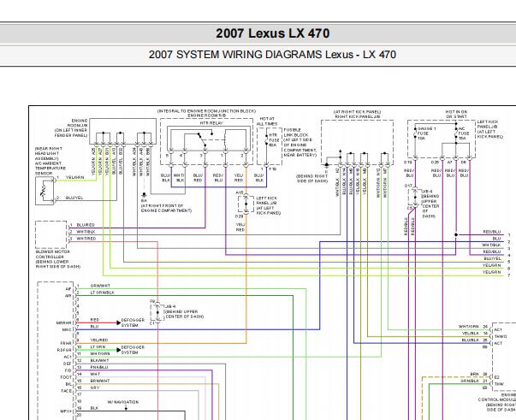Click the 'FOOT' terminal label

tap(66, 377)
